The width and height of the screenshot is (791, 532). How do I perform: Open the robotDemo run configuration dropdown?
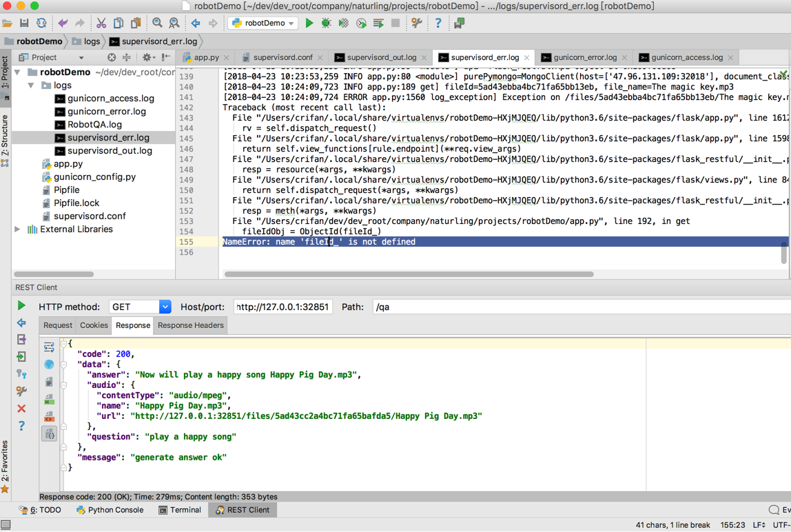pos(263,23)
